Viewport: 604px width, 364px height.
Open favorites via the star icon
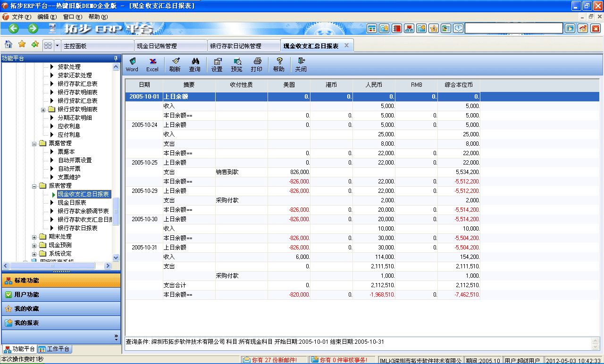coord(21,45)
